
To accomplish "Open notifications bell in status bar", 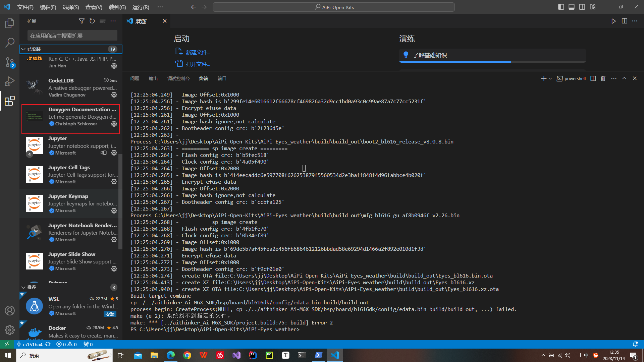I will coord(635,344).
